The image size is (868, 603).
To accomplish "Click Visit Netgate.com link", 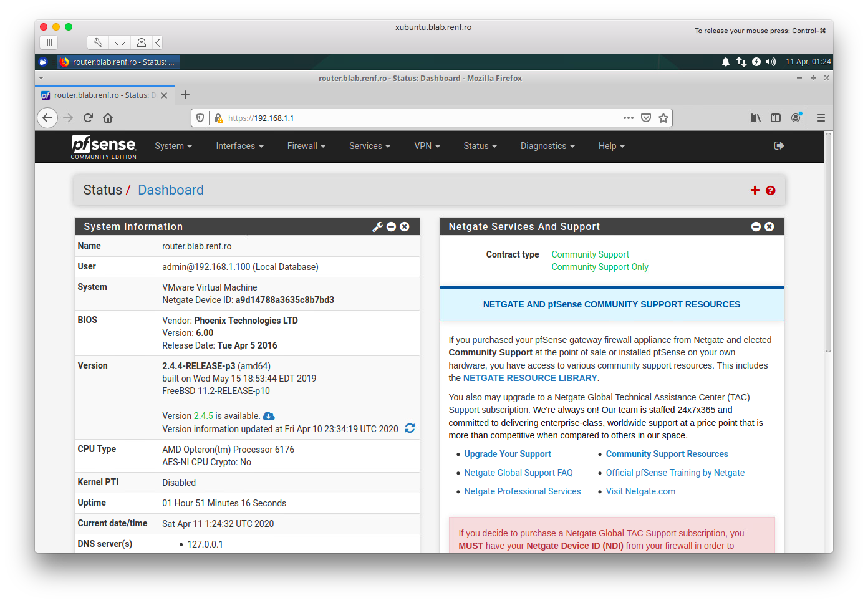I will (x=640, y=491).
